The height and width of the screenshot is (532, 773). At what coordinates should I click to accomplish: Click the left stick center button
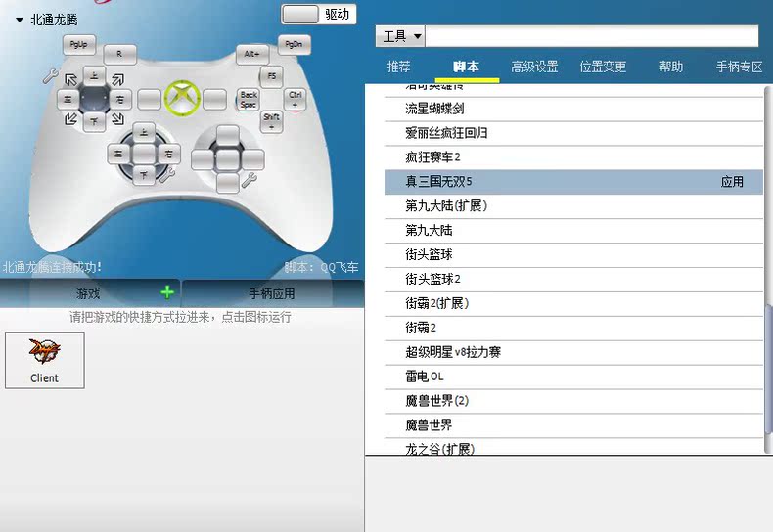pos(144,155)
